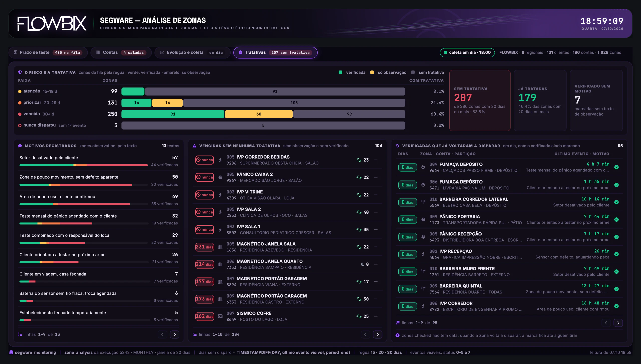Select the Já Tratadas 179 card
Viewport: 641px width, 364px height.
click(x=540, y=100)
